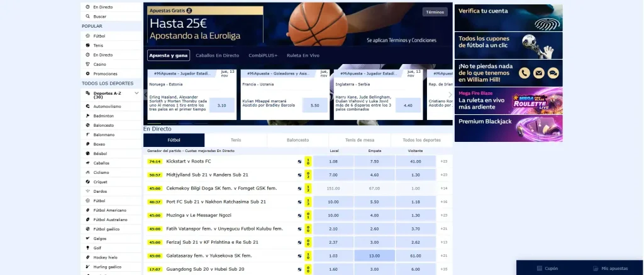The image size is (644, 275).
Task: Click the Béisbol icon
Action: [x=87, y=153]
